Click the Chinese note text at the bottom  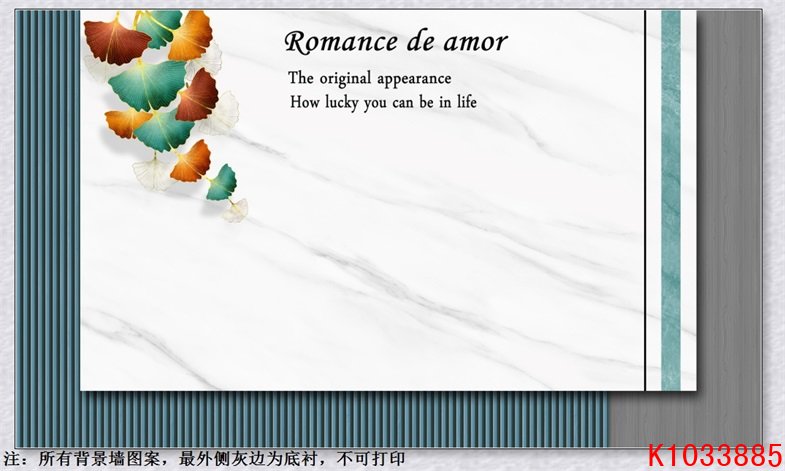[x=204, y=459]
